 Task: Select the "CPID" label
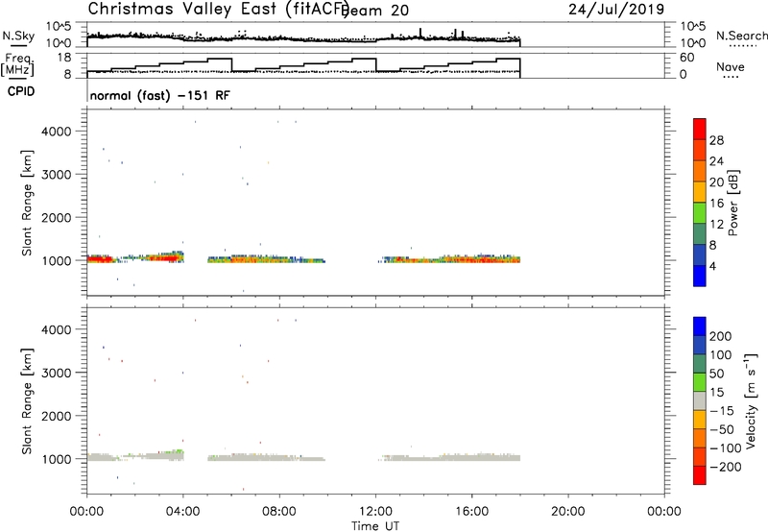21,91
